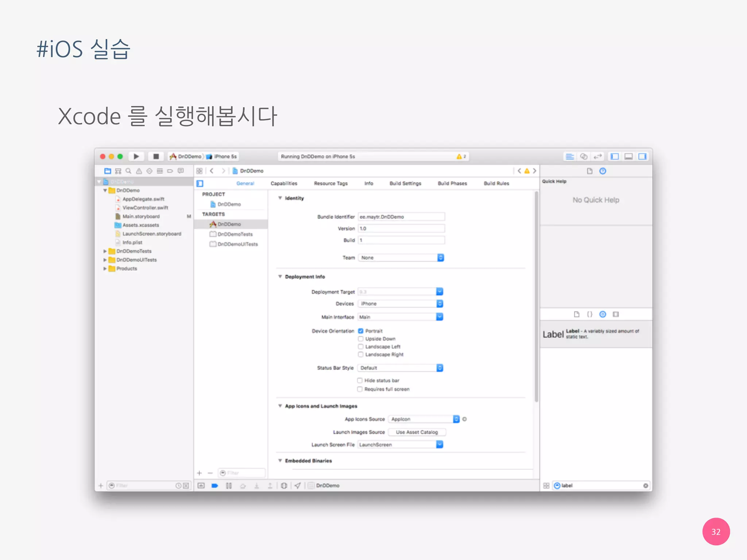The width and height of the screenshot is (747, 560).
Task: Open the Breakpoint navigator icon
Action: 170,171
